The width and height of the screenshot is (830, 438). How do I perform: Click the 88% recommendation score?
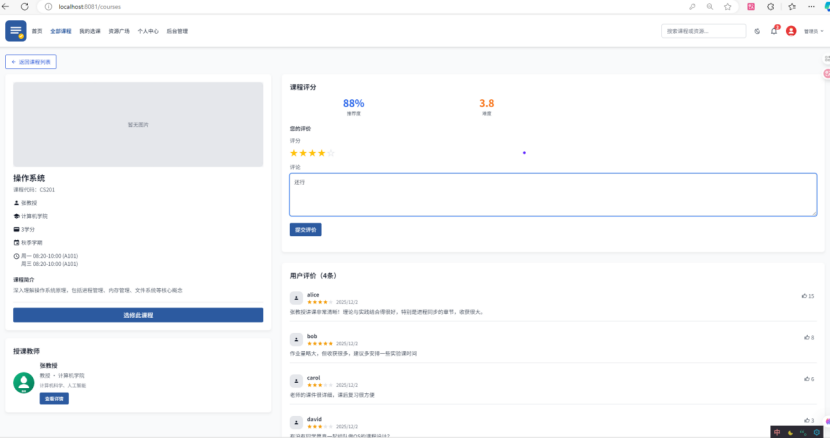354,103
